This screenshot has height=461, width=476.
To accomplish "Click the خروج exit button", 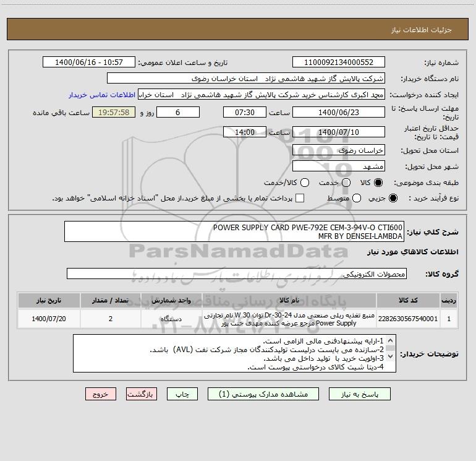I will tap(101, 394).
